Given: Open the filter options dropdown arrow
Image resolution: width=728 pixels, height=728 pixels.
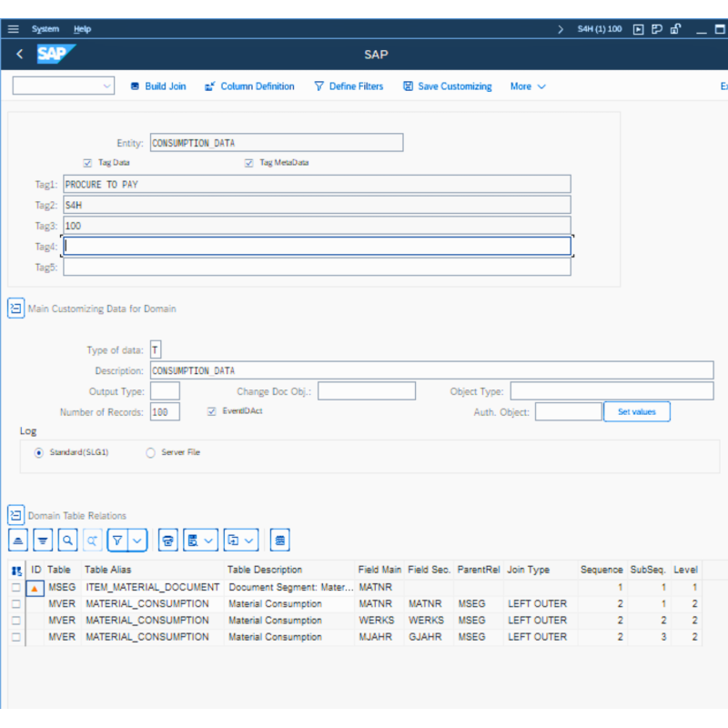Looking at the screenshot, I should pyautogui.click(x=137, y=540).
